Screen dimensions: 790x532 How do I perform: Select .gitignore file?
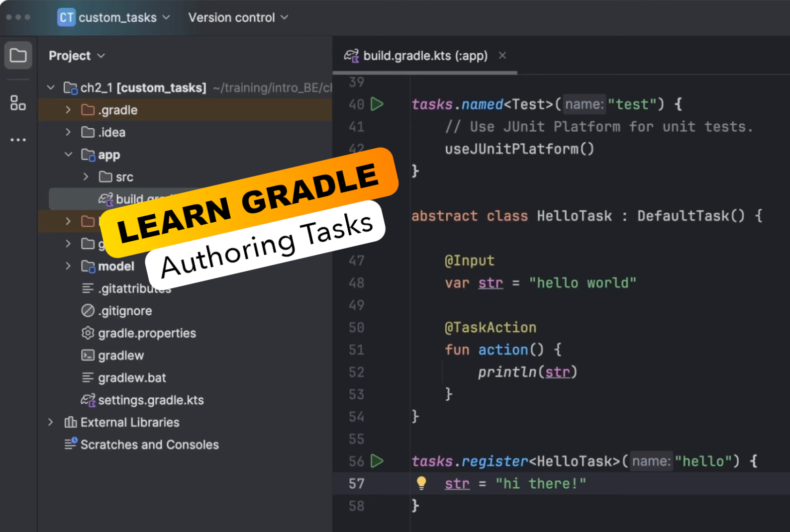[x=125, y=311]
